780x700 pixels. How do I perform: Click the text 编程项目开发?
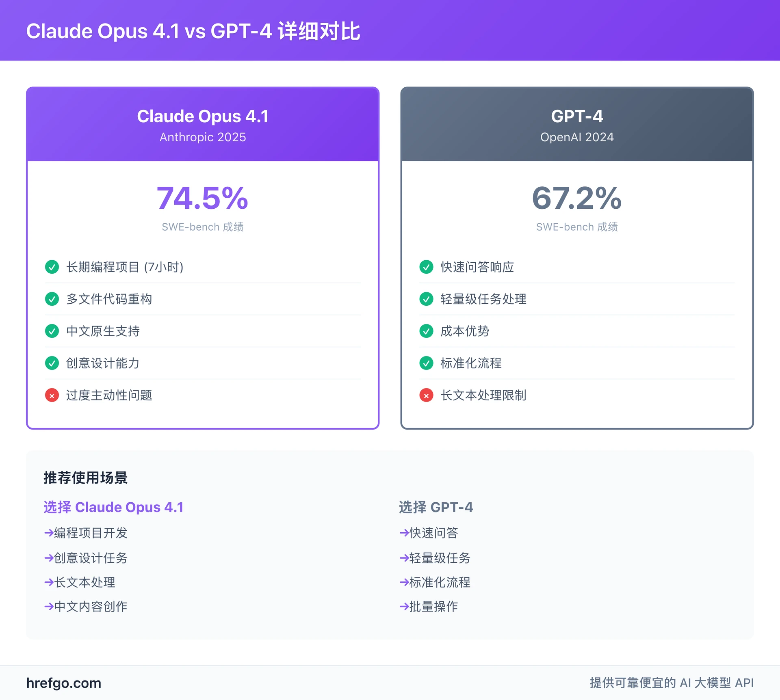coord(91,533)
